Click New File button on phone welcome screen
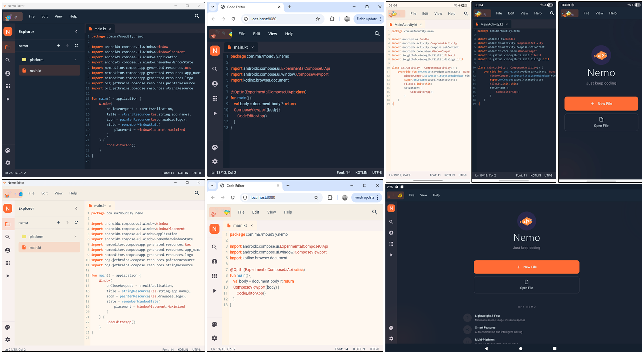The width and height of the screenshot is (644, 354). [x=601, y=104]
